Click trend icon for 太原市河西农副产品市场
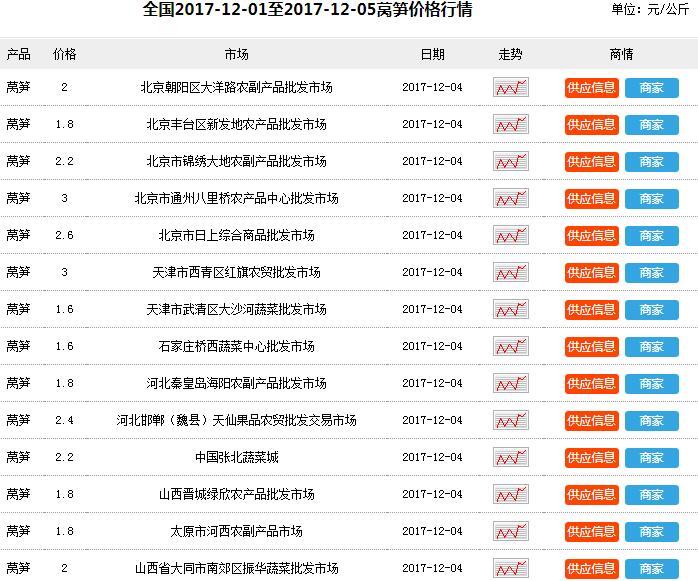This screenshot has height=581, width=698. (x=511, y=532)
